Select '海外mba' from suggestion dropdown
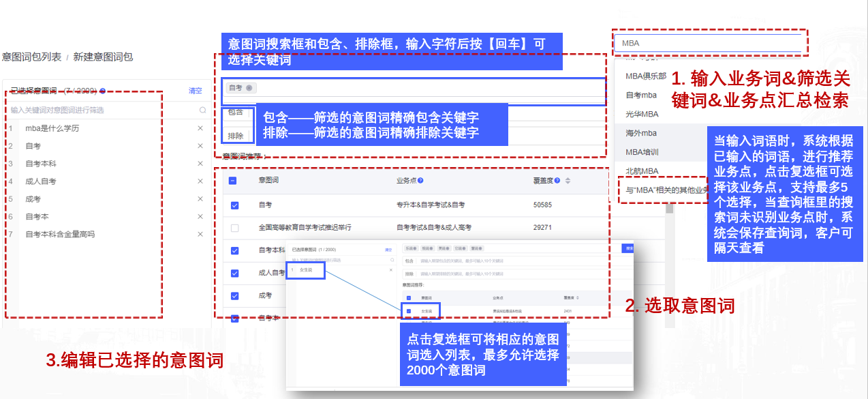The image size is (868, 399). [x=640, y=133]
